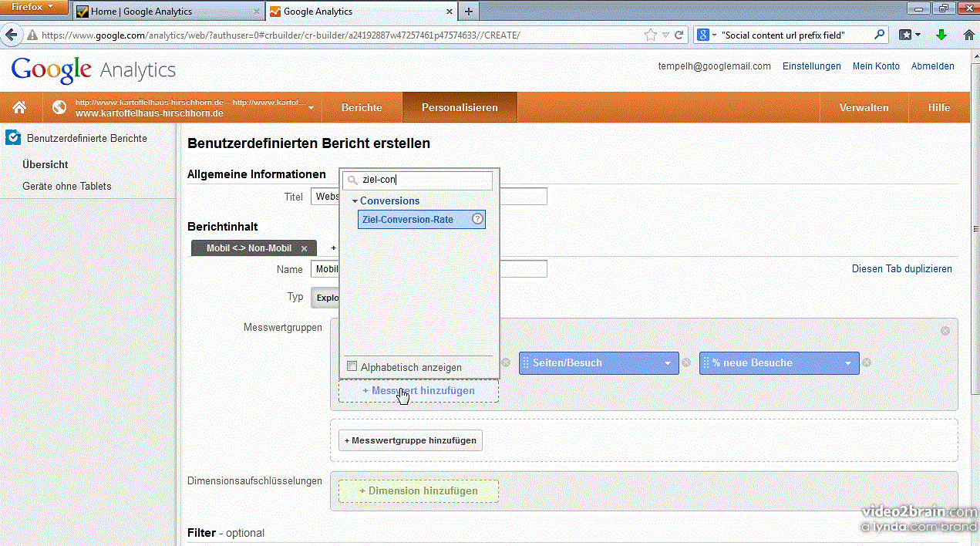Remove the Seiten/Besuch metric
This screenshot has height=546, width=980.
click(686, 362)
